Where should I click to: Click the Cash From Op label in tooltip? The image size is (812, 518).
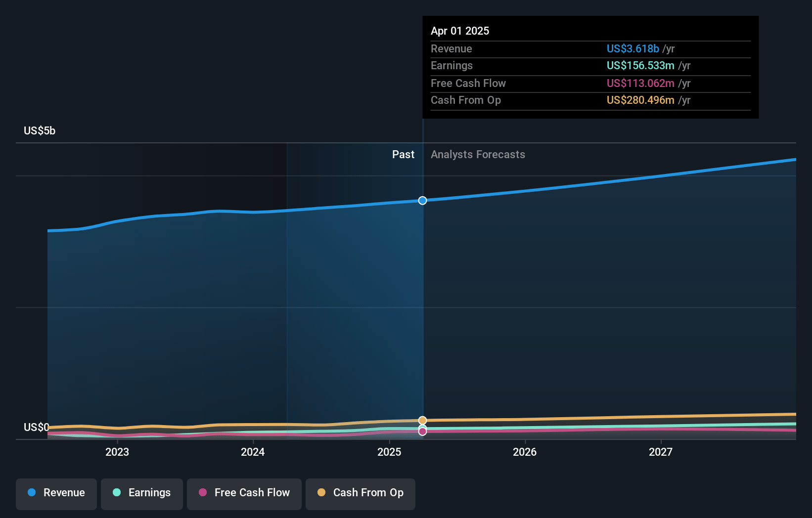click(466, 100)
